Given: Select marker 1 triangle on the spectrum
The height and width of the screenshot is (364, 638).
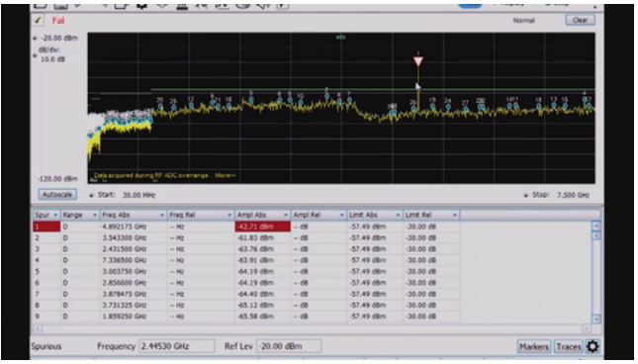Looking at the screenshot, I should coord(417,61).
